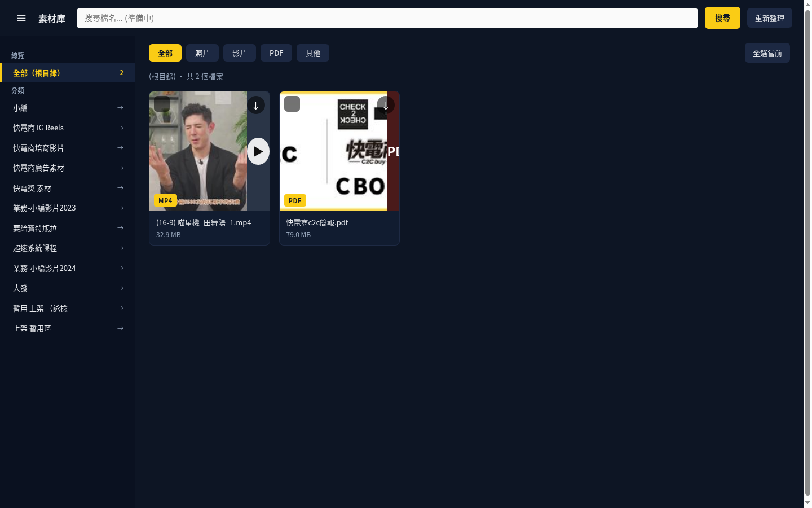The width and height of the screenshot is (812, 508).
Task: Filter by 影片
Action: pyautogui.click(x=240, y=53)
